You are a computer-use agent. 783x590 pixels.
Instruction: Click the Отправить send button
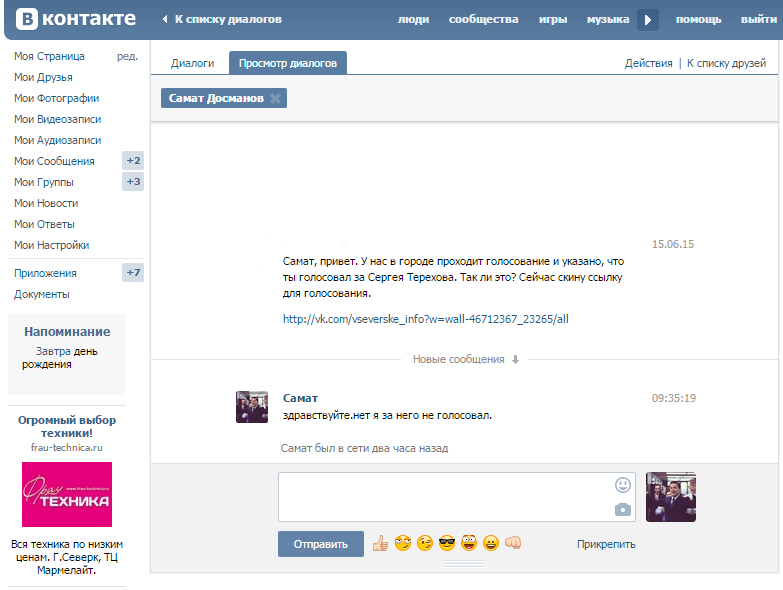pos(320,544)
